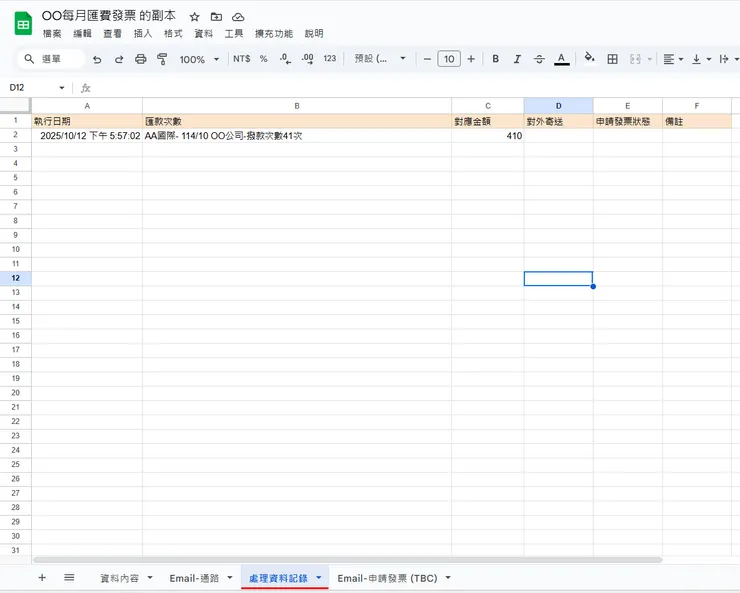The width and height of the screenshot is (740, 593).
Task: Print the spreadsheet
Action: click(x=141, y=59)
